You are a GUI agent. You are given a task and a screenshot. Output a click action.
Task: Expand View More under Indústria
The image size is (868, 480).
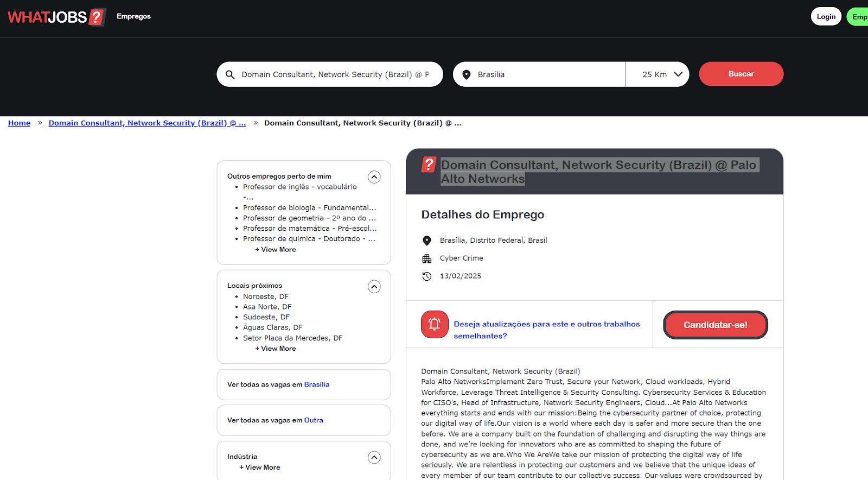(x=260, y=468)
